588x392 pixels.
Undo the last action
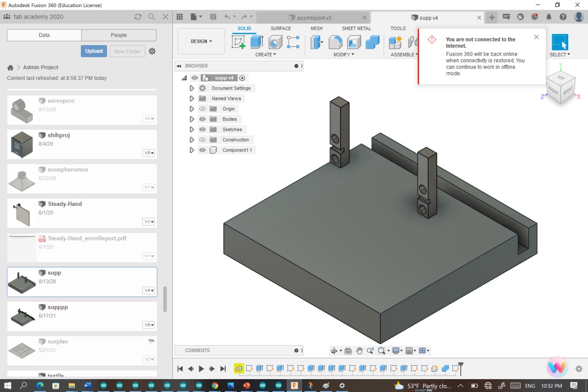(227, 17)
